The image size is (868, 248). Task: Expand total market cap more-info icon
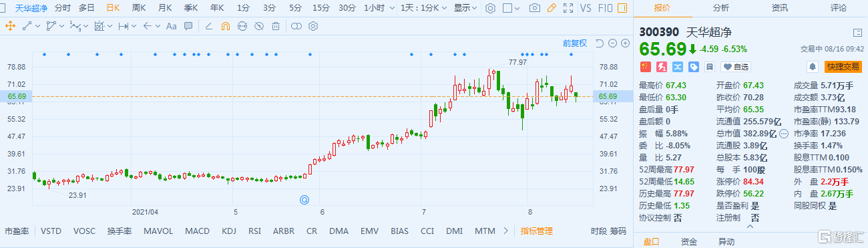(x=784, y=133)
